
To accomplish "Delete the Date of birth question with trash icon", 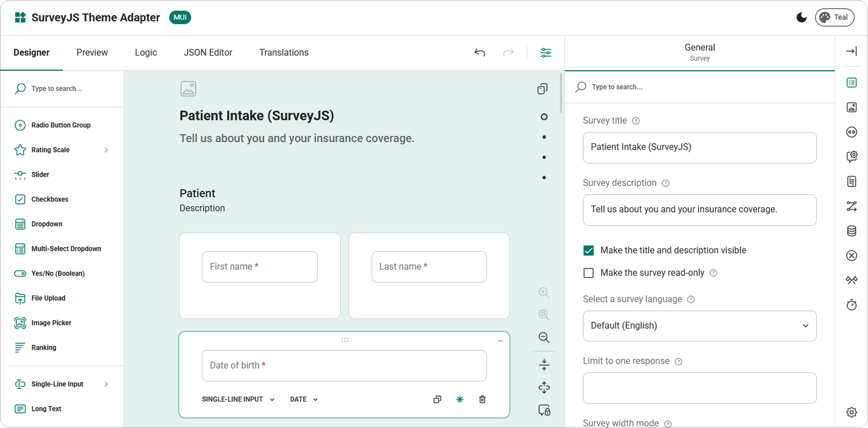I will pos(482,399).
